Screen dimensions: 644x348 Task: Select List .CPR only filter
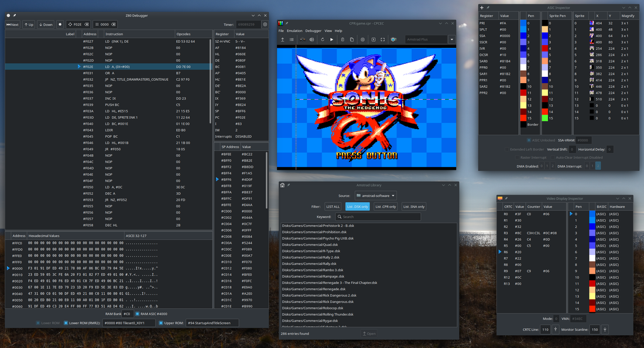(x=386, y=207)
